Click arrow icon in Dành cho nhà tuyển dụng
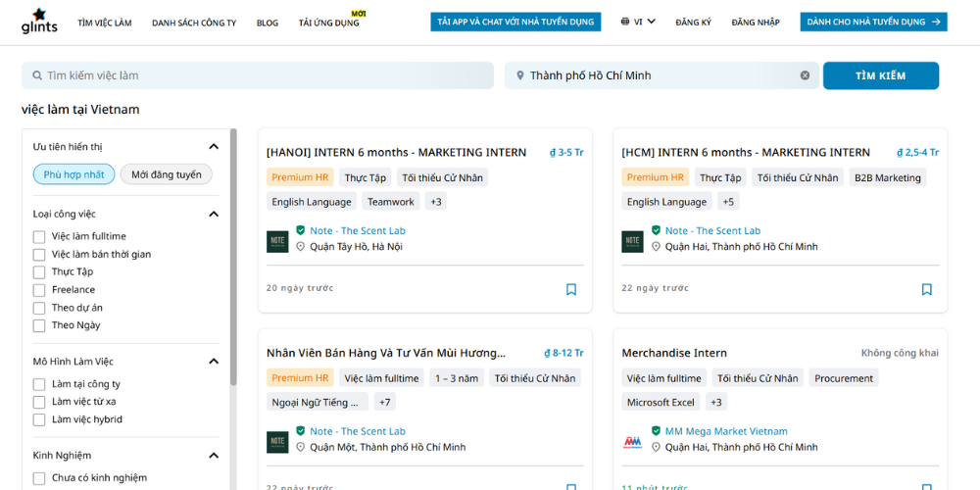This screenshot has width=980, height=490. (x=936, y=22)
